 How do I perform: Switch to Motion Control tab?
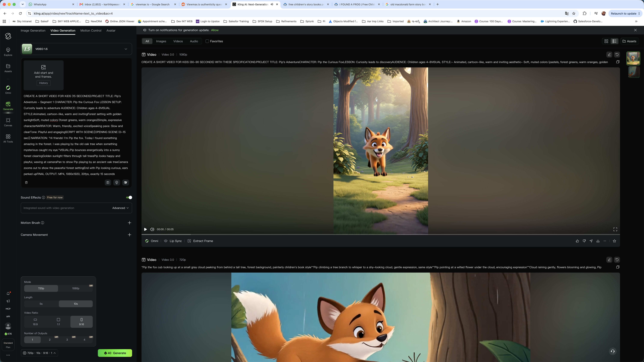point(91,30)
